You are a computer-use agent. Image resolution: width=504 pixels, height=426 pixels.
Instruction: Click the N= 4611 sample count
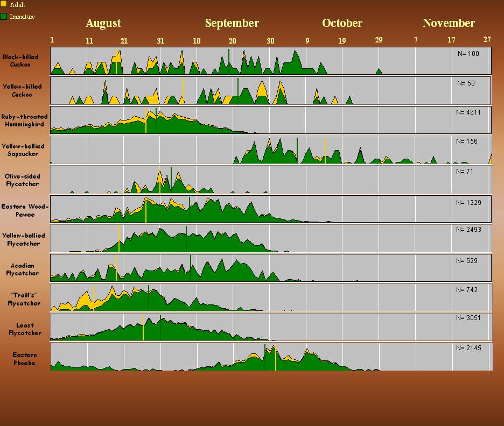(468, 112)
